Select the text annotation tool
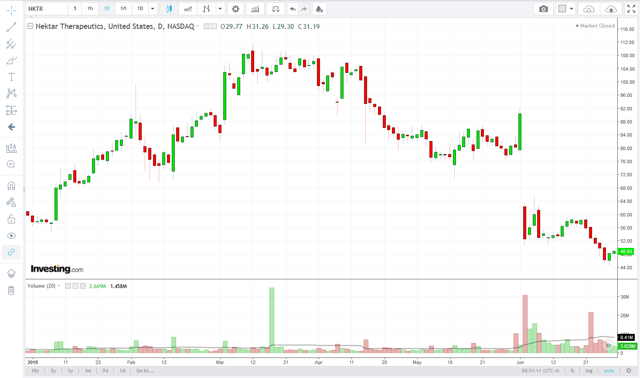This screenshot has width=640, height=378. coord(11,77)
